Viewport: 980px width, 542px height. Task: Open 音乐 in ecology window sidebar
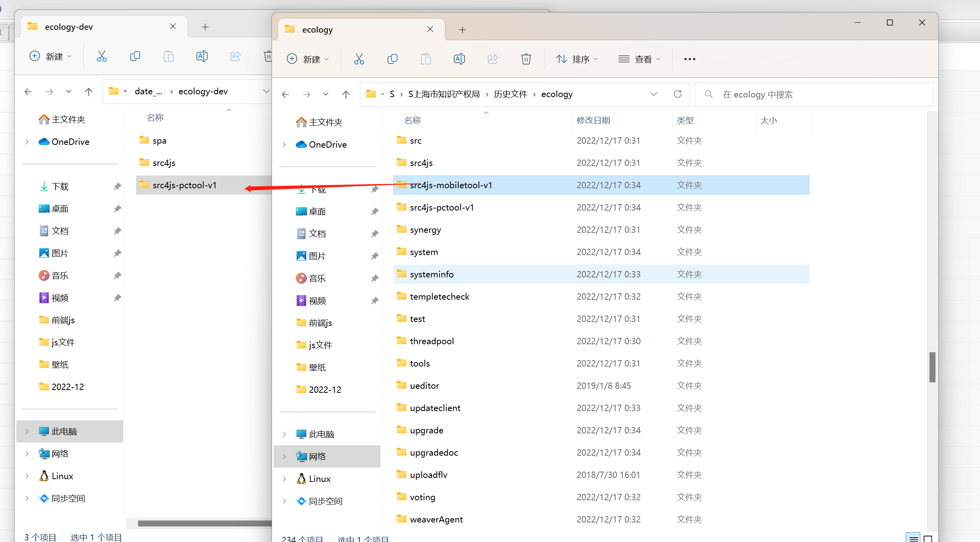click(317, 278)
